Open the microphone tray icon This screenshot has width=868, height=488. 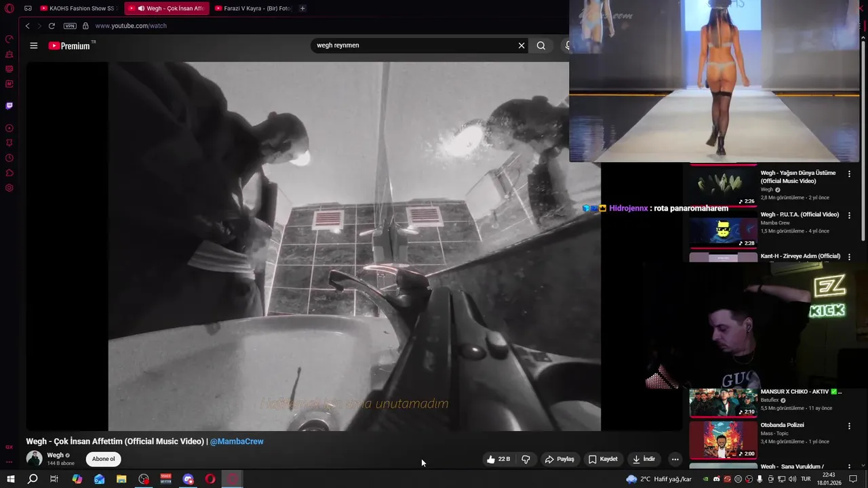pos(759,479)
